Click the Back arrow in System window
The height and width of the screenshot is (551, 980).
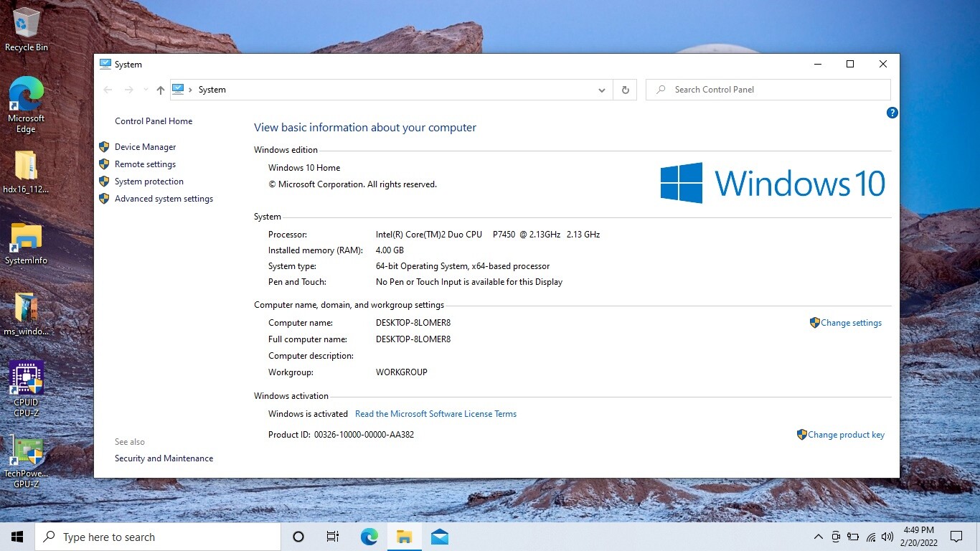point(108,90)
